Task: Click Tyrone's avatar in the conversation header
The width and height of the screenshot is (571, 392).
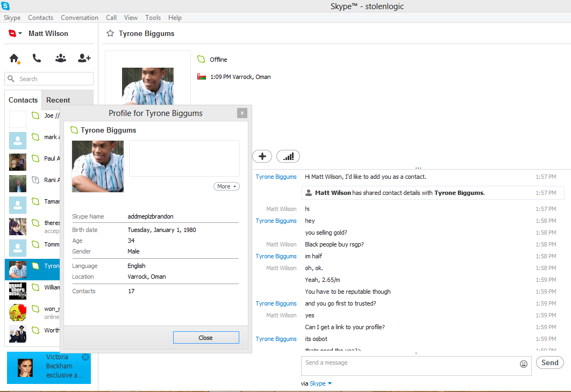Action: (148, 86)
